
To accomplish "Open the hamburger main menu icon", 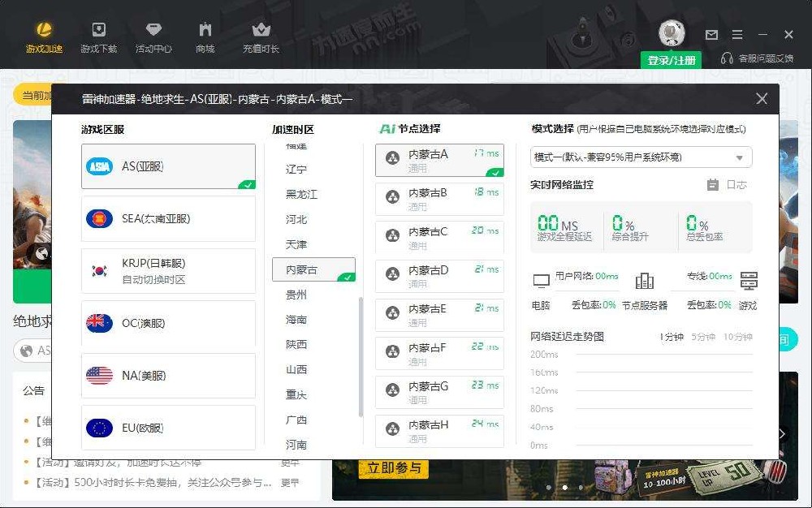I will click(x=737, y=35).
